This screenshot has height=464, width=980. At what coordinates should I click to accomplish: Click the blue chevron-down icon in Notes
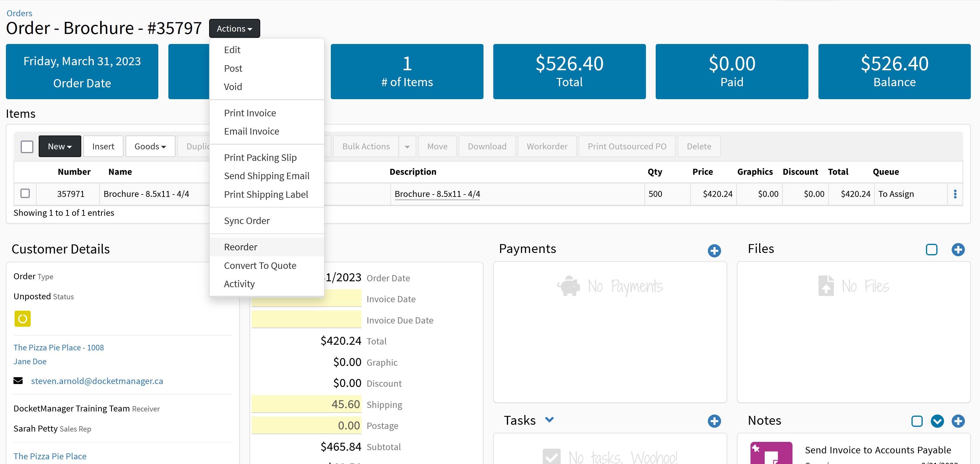(937, 421)
